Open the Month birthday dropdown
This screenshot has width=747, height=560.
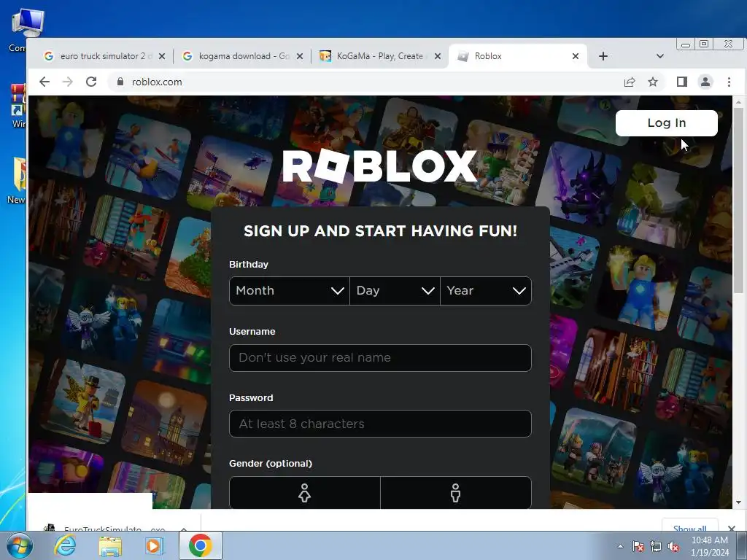pyautogui.click(x=289, y=290)
